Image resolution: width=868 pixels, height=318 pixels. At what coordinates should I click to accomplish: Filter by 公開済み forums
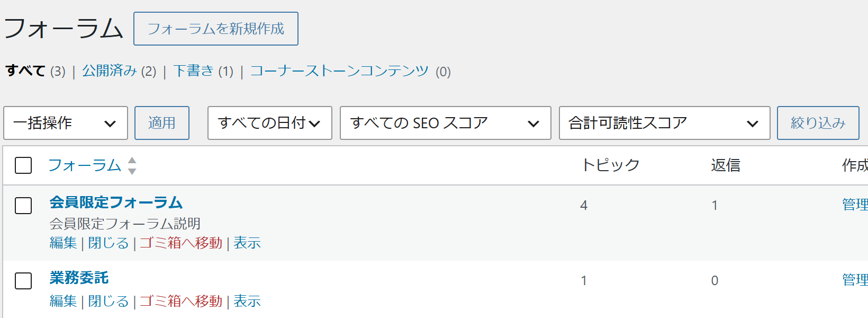110,71
